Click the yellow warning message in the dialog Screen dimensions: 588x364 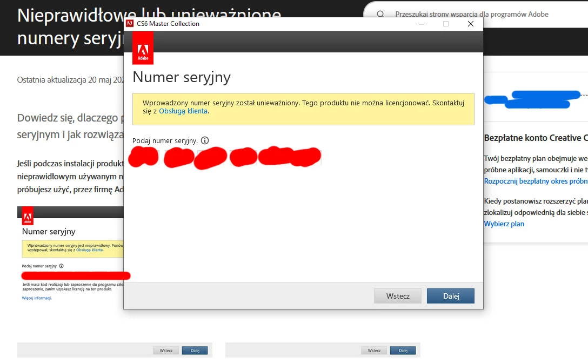(x=303, y=109)
